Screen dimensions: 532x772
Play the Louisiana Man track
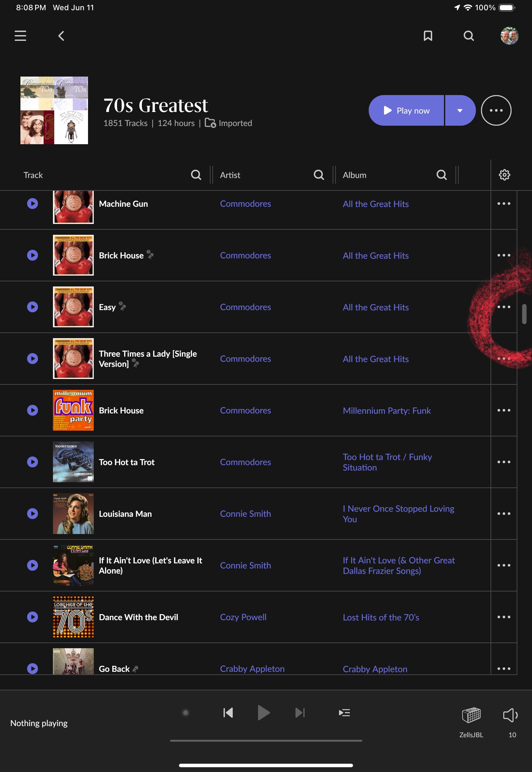point(32,513)
